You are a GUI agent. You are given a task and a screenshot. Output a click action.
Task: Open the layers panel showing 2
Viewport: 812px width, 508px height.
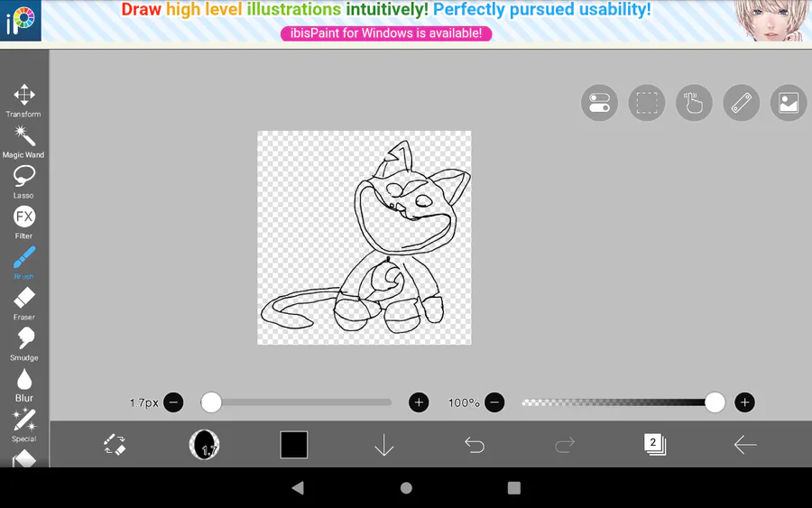click(x=655, y=444)
